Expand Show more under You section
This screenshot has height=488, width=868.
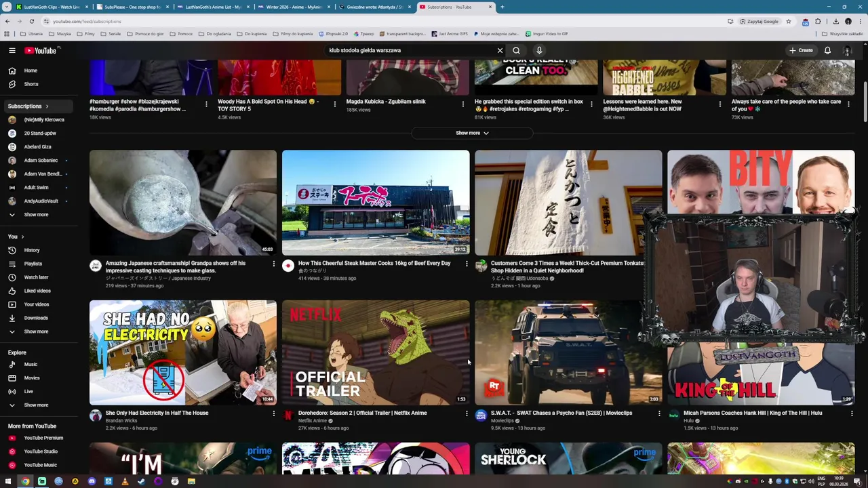click(x=37, y=331)
